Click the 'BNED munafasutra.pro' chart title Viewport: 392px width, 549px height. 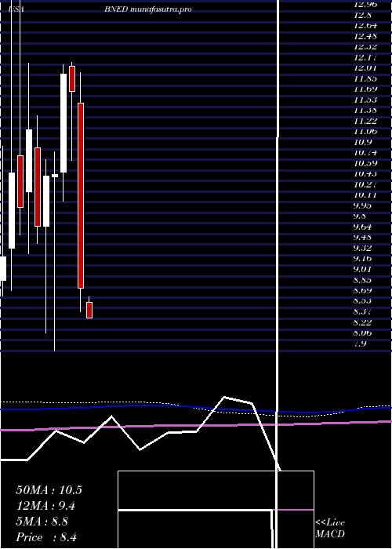148,9
